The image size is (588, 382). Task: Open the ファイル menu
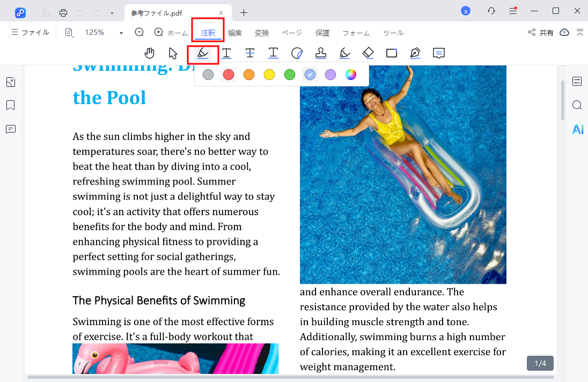tap(30, 33)
